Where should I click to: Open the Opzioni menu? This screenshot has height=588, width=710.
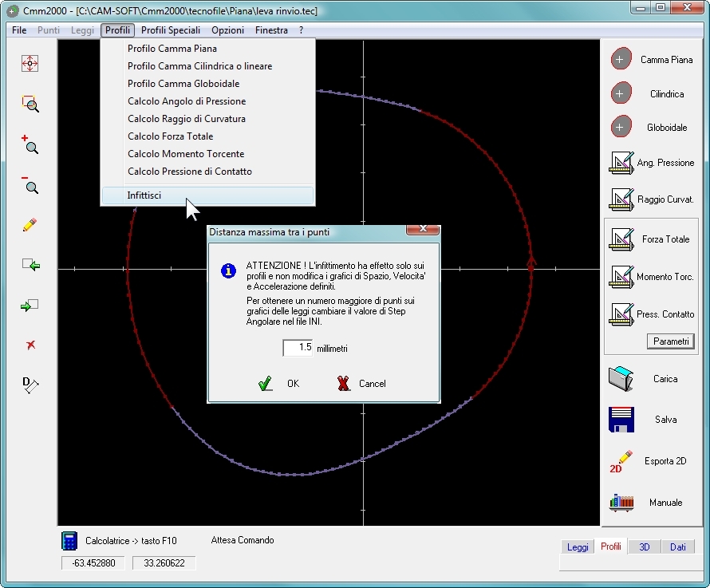click(x=228, y=30)
